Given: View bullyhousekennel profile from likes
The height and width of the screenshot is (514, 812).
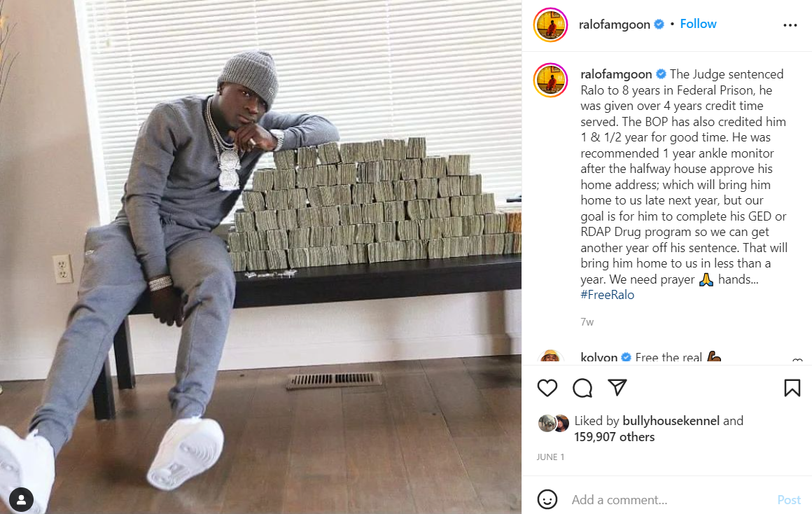Looking at the screenshot, I should [671, 421].
